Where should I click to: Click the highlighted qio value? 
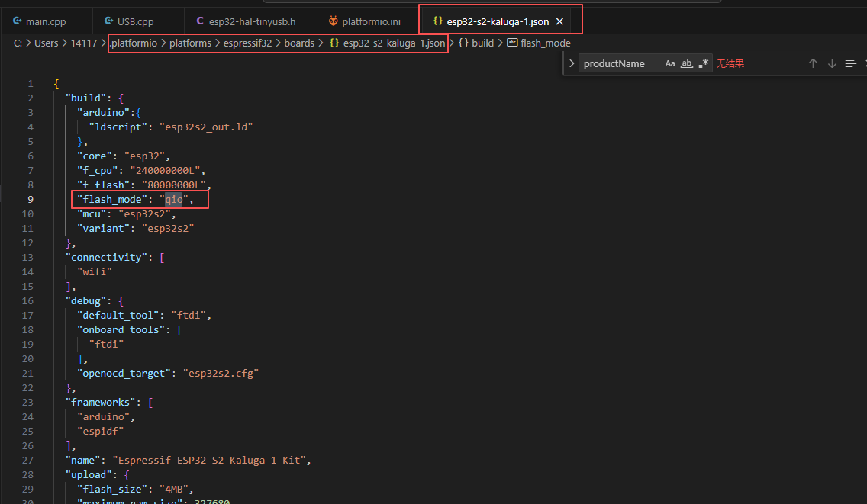[173, 200]
